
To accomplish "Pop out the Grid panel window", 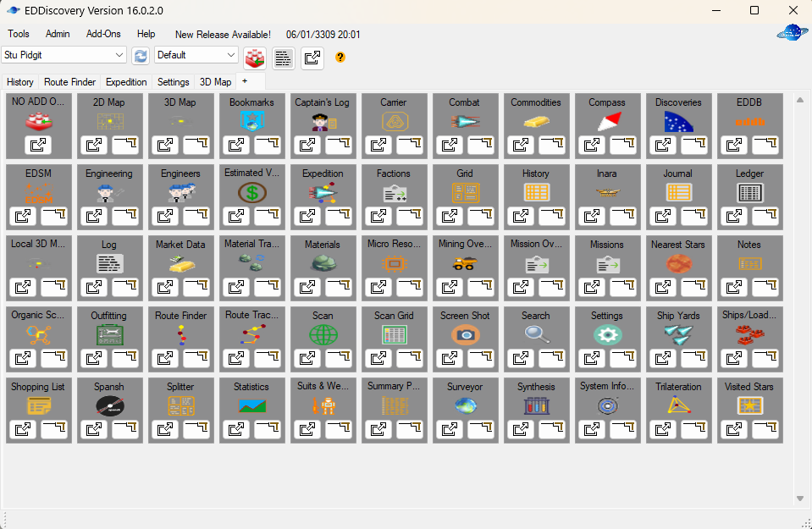I will point(450,216).
